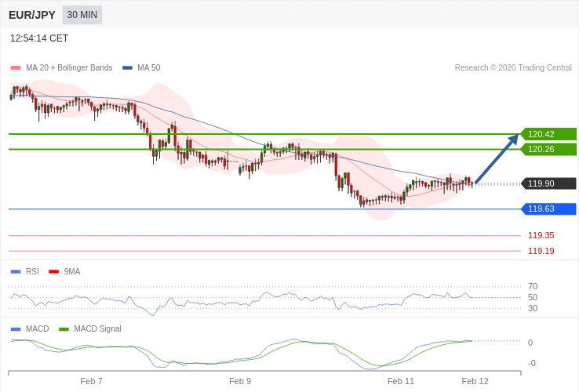
Task: Click the Feb 11 date marker
Action: pyautogui.click(x=401, y=381)
